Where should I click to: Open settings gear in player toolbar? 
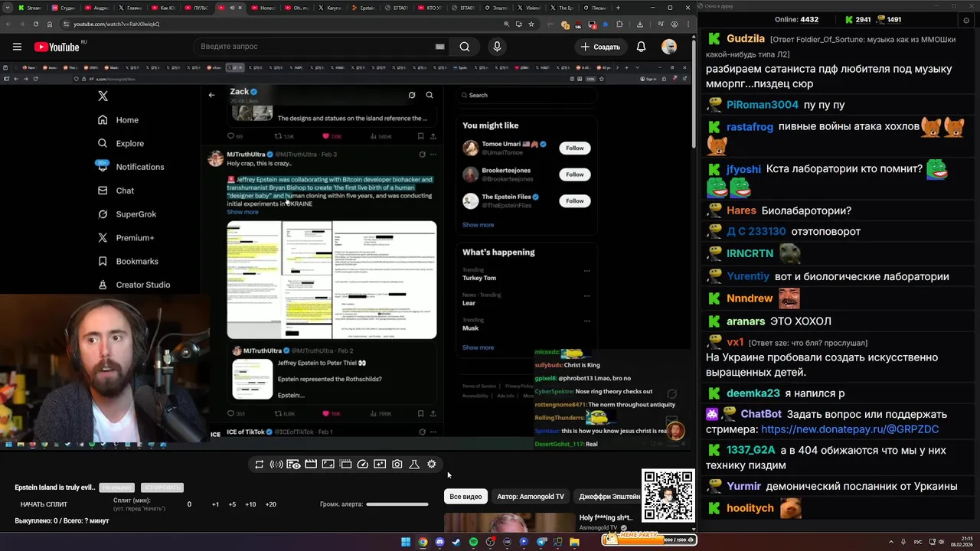pos(432,465)
